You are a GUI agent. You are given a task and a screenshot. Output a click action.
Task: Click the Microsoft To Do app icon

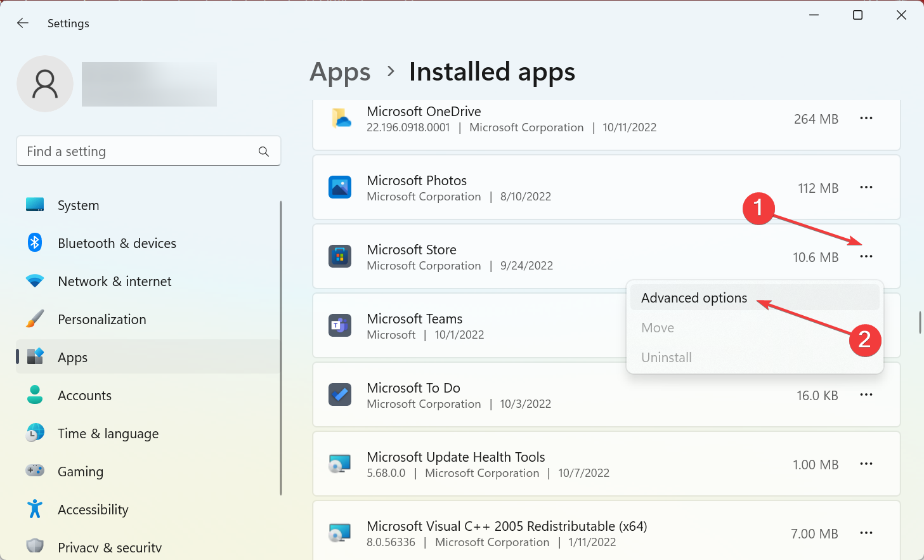[340, 395]
